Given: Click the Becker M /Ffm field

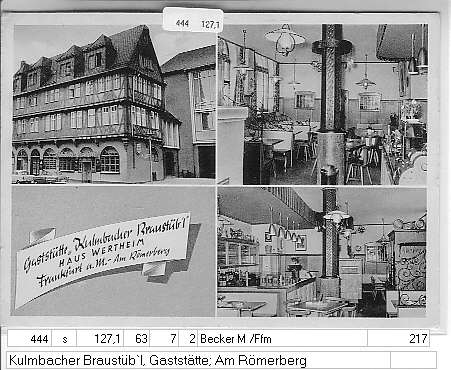Looking at the screenshot, I should 283,339.
